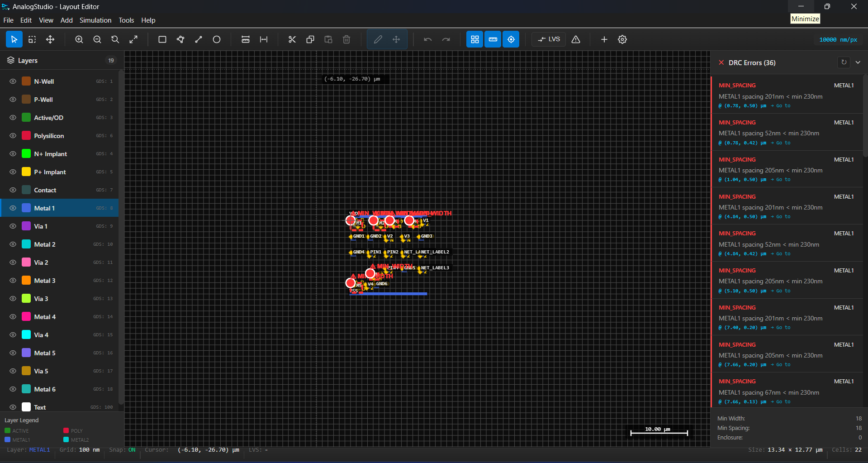Screen dimensions: 868x463
Task: Click the 10000 nm/px scale readout
Action: click(838, 40)
